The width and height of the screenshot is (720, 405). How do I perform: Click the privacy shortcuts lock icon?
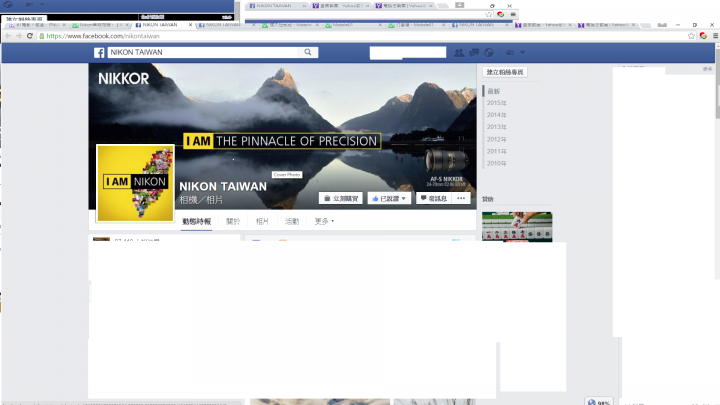click(510, 53)
